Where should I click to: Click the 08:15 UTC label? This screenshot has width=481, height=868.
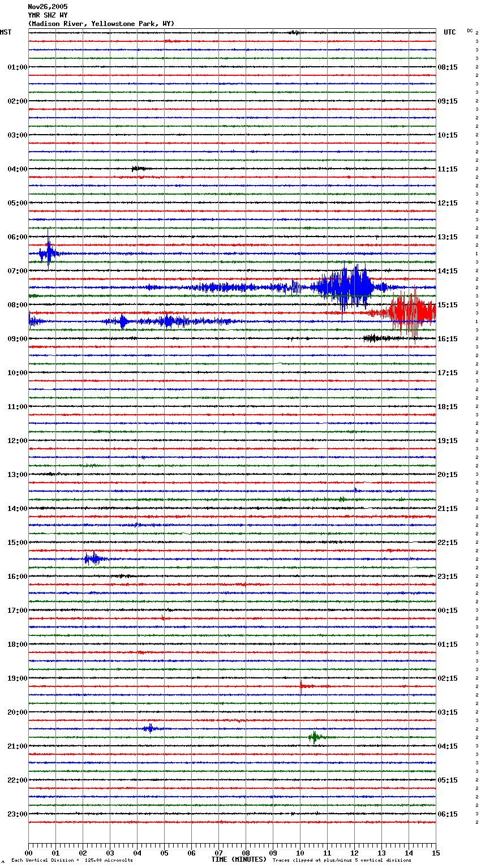[x=448, y=67]
